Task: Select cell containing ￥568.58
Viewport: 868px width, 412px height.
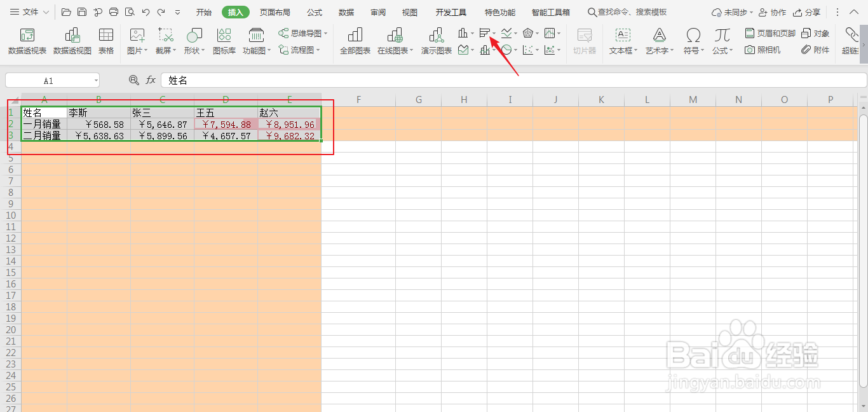Action: (x=99, y=124)
